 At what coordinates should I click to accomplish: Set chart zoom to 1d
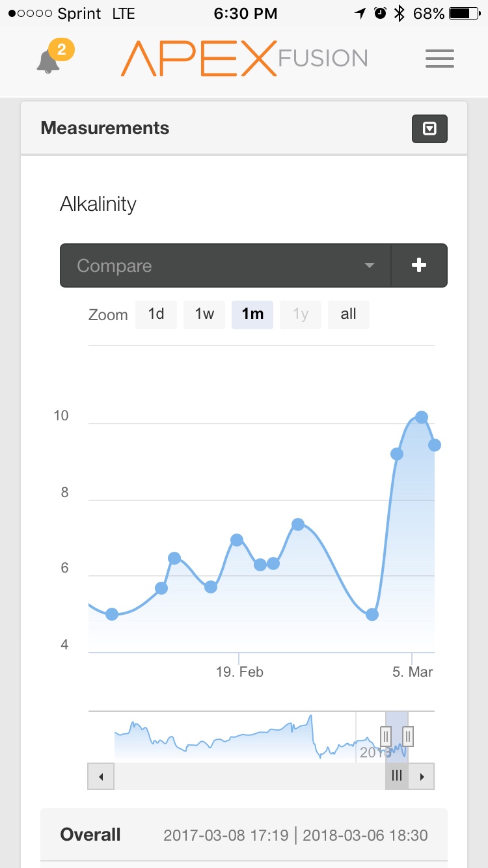click(156, 314)
